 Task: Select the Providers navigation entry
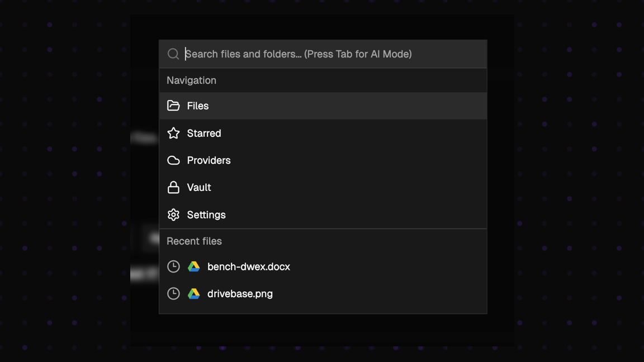(209, 160)
